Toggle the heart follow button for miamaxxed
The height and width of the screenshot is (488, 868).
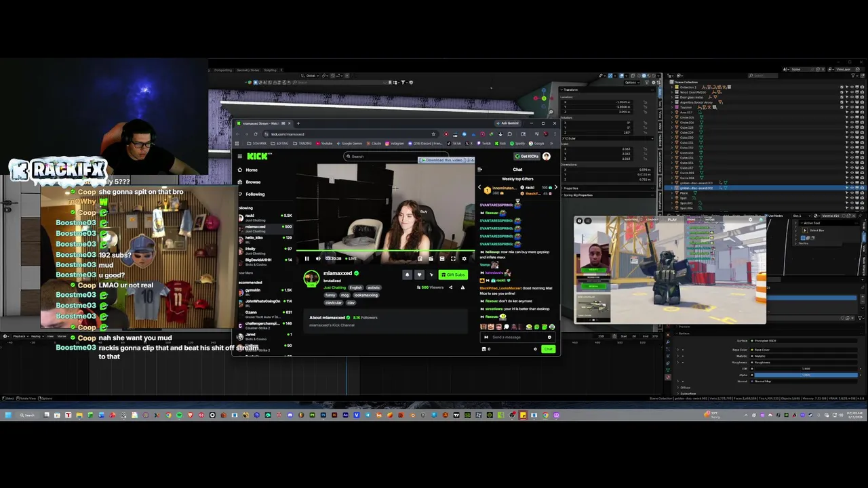click(x=419, y=274)
